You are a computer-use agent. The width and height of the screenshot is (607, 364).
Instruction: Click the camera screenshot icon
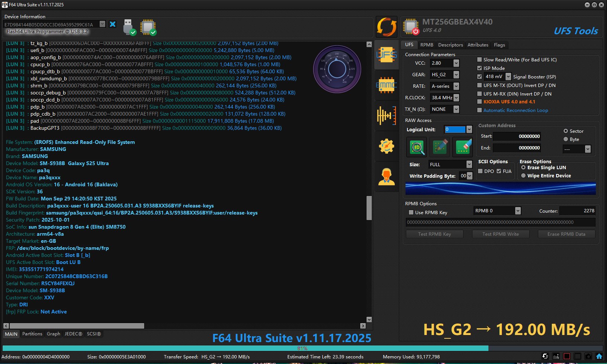[x=588, y=356]
